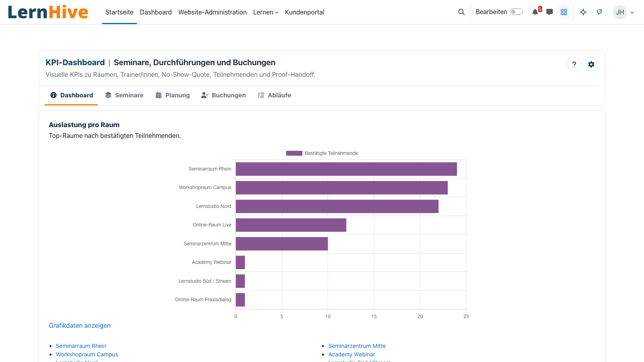Expand the user menu chevron

click(632, 12)
